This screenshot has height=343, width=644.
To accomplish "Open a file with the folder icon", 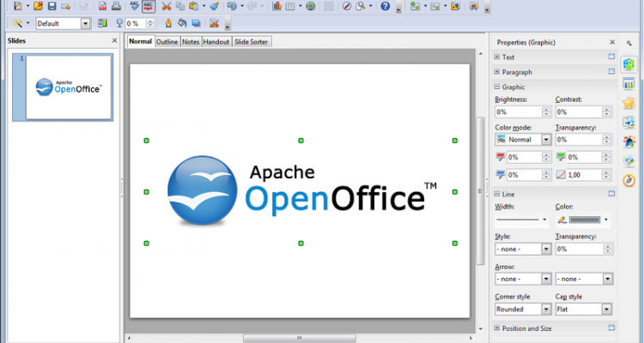I will [x=38, y=6].
